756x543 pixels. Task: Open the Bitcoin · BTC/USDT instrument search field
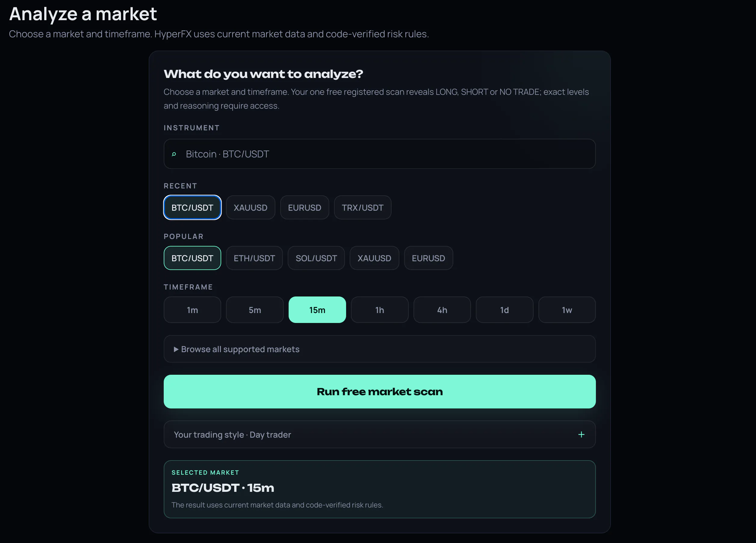[x=379, y=154]
